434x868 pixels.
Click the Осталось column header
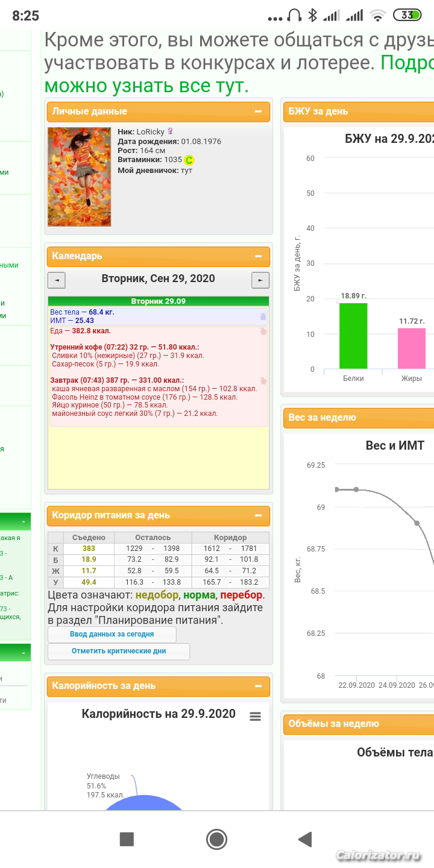pyautogui.click(x=153, y=538)
